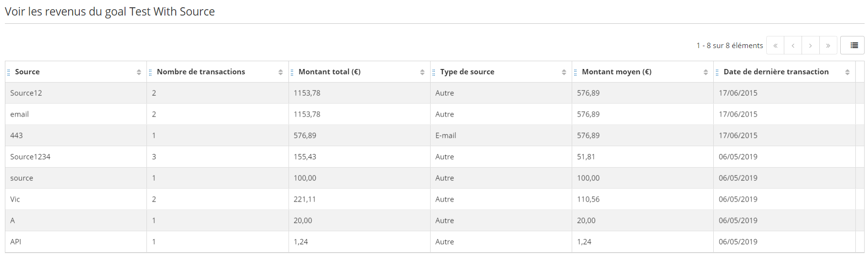The image size is (868, 256).
Task: Select the Source1234 source cell
Action: (x=30, y=157)
